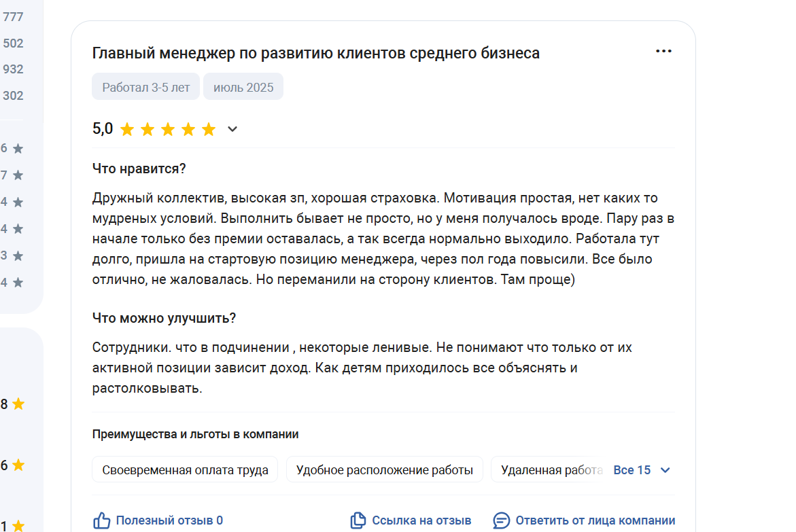Click the copy link icon for review
Screen dimensions: 796x532
coord(358,520)
